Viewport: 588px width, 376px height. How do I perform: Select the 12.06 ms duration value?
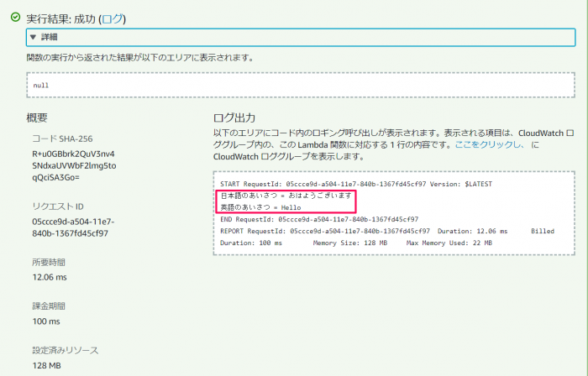coord(50,278)
